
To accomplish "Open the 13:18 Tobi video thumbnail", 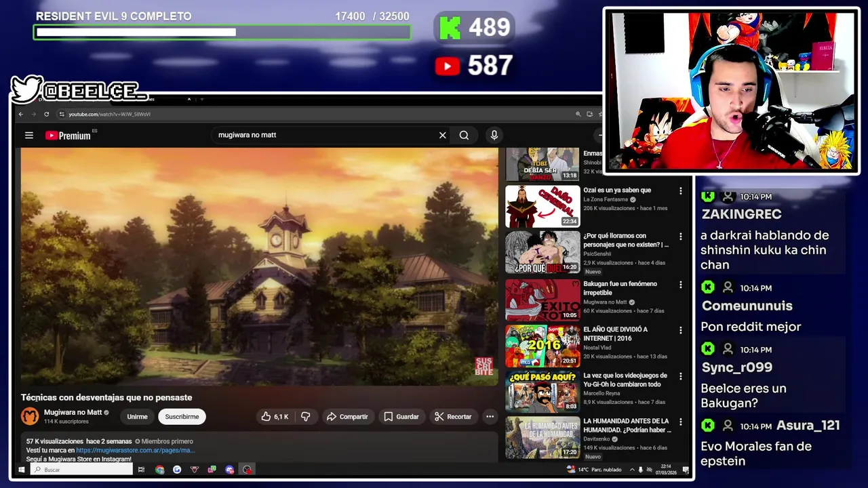I will coord(542,165).
